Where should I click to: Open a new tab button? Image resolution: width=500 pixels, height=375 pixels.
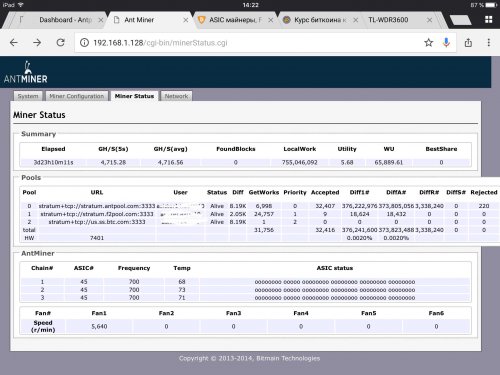tap(461, 20)
